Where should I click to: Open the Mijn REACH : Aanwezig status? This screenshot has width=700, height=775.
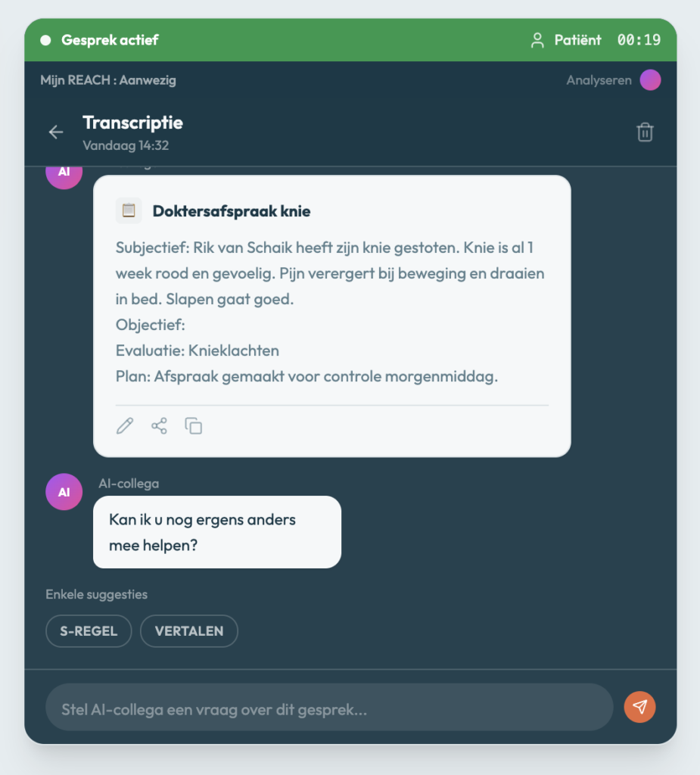click(108, 80)
